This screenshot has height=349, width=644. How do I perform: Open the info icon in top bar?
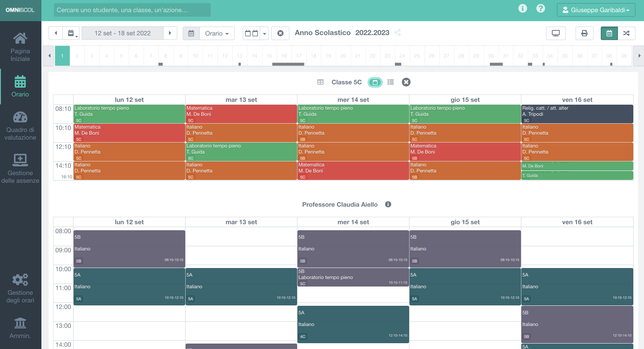pyautogui.click(x=522, y=9)
